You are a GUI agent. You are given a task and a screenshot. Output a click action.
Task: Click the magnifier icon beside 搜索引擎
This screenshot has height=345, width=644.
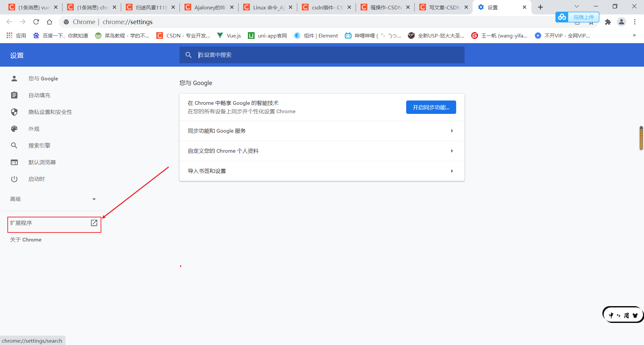14,145
